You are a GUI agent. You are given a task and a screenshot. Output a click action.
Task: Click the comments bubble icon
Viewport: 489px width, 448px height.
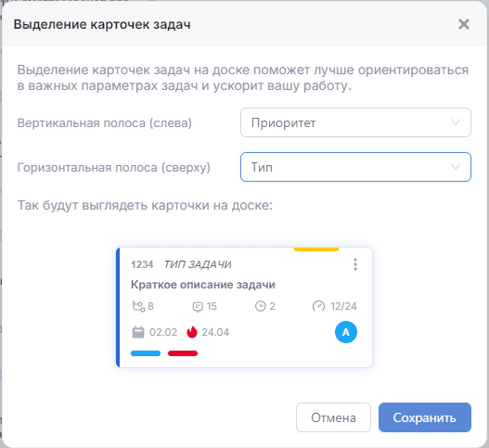[x=198, y=307]
